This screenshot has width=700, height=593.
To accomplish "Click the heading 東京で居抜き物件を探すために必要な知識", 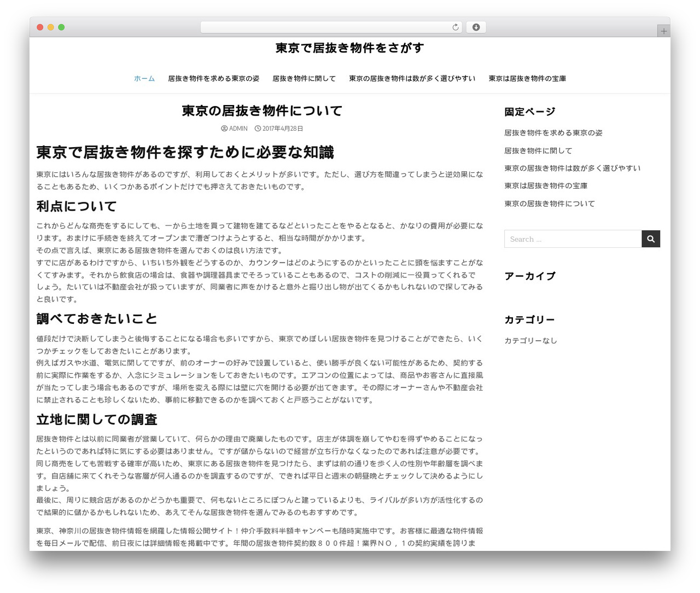I will pyautogui.click(x=185, y=152).
